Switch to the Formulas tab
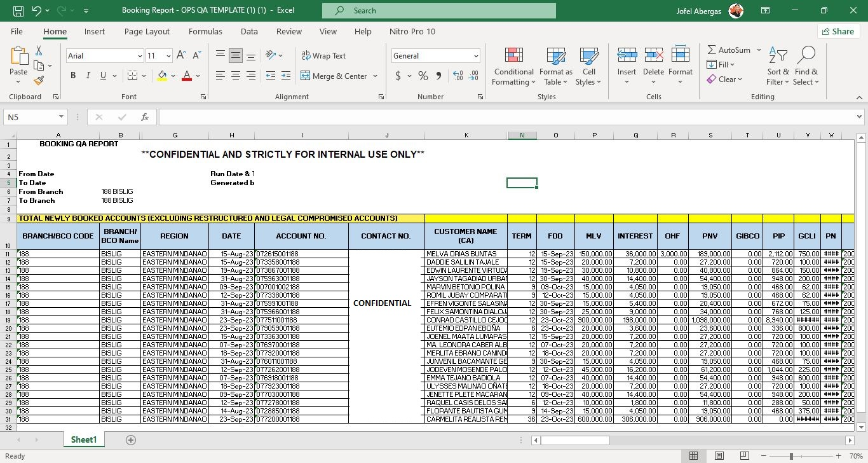Screen dimensions: 868x463 click(x=205, y=31)
